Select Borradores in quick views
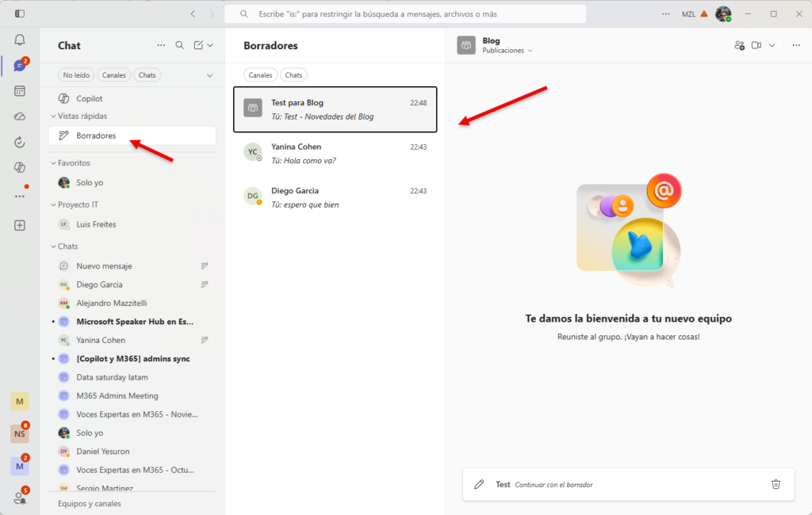The width and height of the screenshot is (812, 515). tap(96, 135)
